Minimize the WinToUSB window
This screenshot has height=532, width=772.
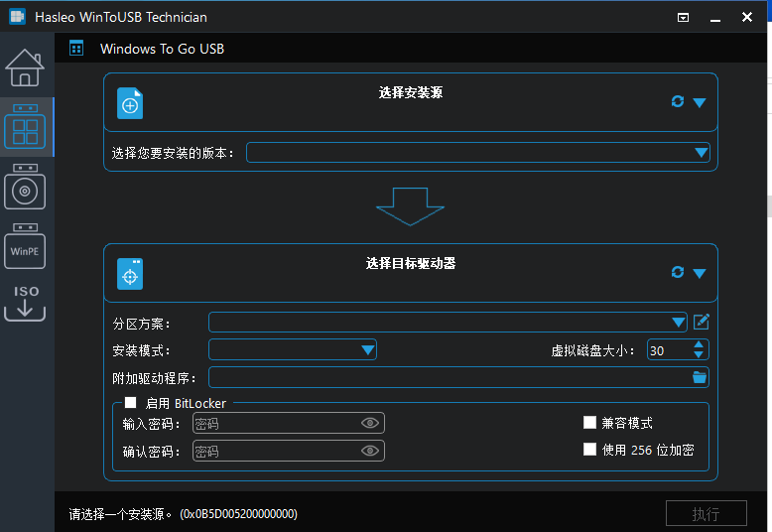[714, 18]
